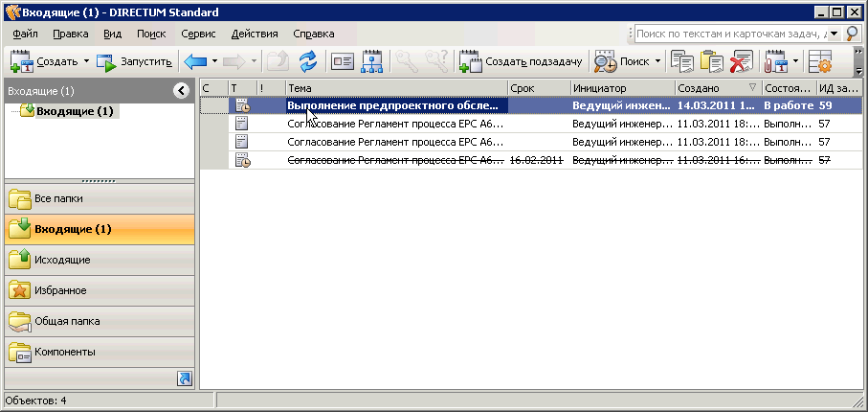Screen dimensions: 868x412
Task: Click the up-one-level folder icon
Action: [278, 61]
